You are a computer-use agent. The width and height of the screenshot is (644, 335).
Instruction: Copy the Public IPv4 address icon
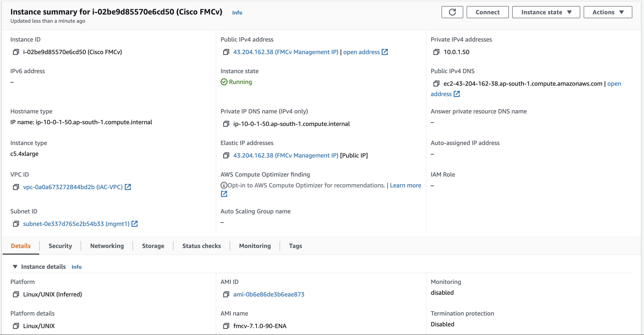[226, 52]
